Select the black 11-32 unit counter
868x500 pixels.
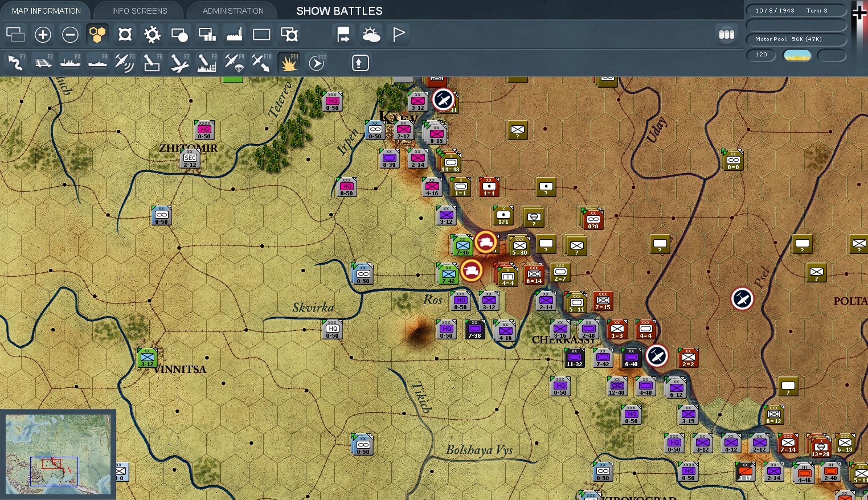pos(575,358)
